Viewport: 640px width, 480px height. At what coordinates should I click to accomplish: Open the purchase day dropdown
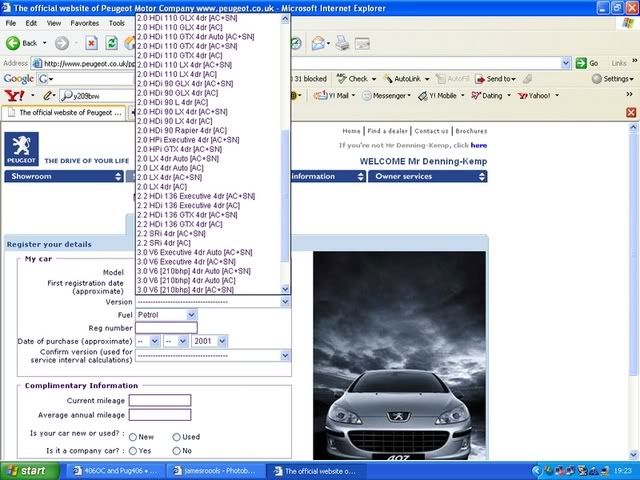point(148,341)
